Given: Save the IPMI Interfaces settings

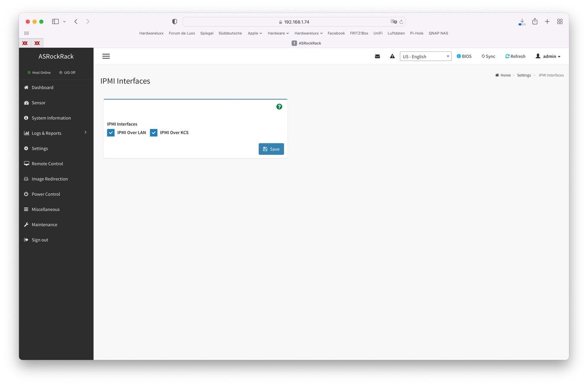Looking at the screenshot, I should [271, 149].
